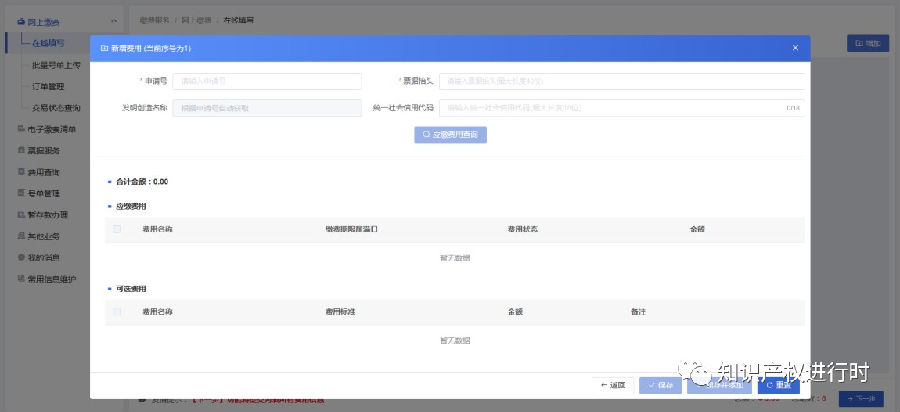This screenshot has width=900, height=412.
Task: Click the 网上缴费 sidebar icon
Action: coord(21,22)
